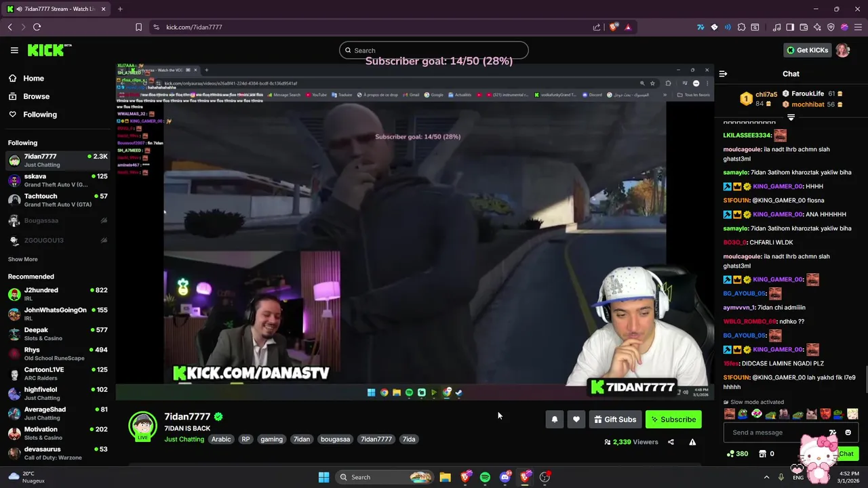The height and width of the screenshot is (488, 868).
Task: Select the gaming tag
Action: (x=271, y=439)
